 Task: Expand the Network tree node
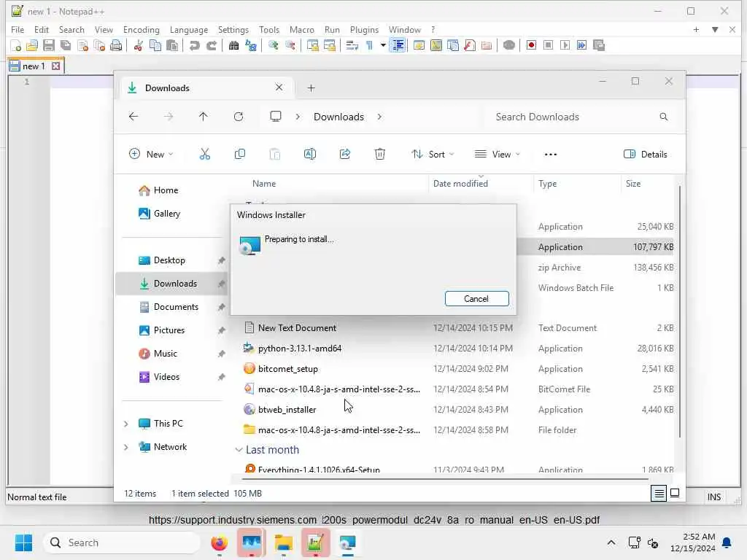125,447
